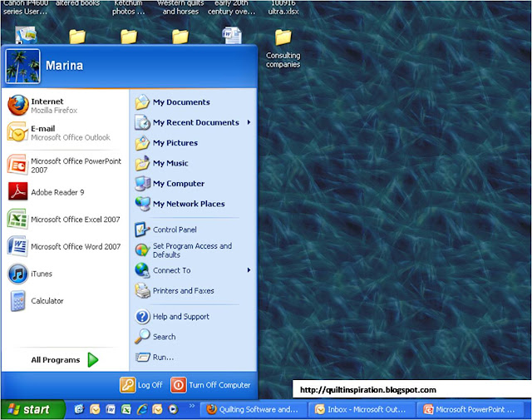Click the Windows start button
Image resolution: width=532 pixels, height=420 pixels.
pyautogui.click(x=32, y=409)
